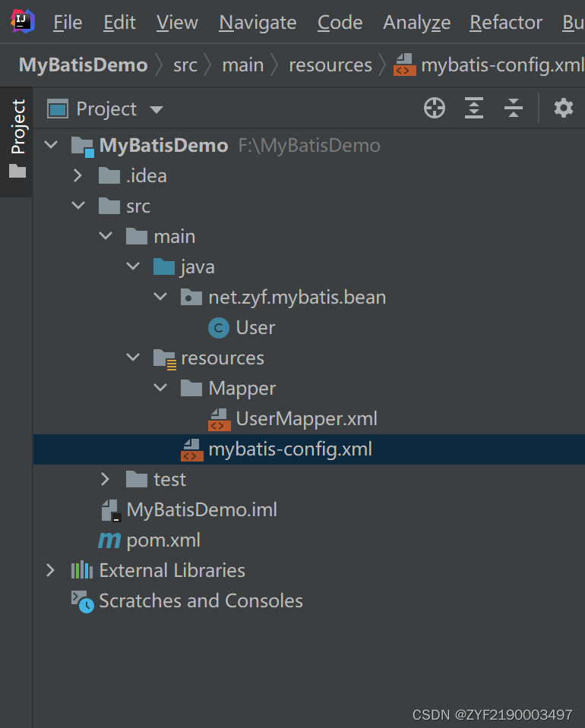Image resolution: width=585 pixels, height=728 pixels.
Task: Click the Project view window icon
Action: tap(58, 109)
